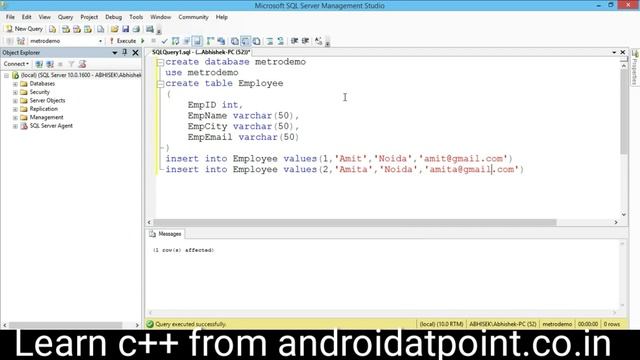This screenshot has height=360, width=640.
Task: Click the Parse checkmark icon
Action: point(164,41)
